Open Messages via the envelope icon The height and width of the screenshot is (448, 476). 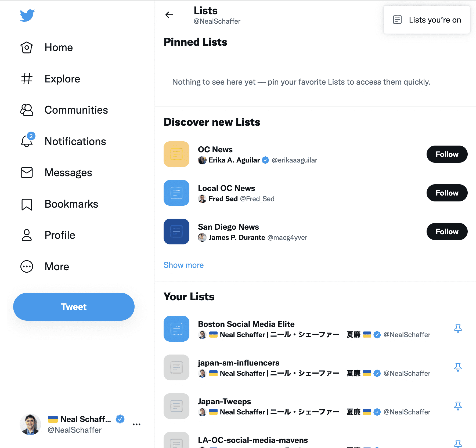(x=27, y=173)
